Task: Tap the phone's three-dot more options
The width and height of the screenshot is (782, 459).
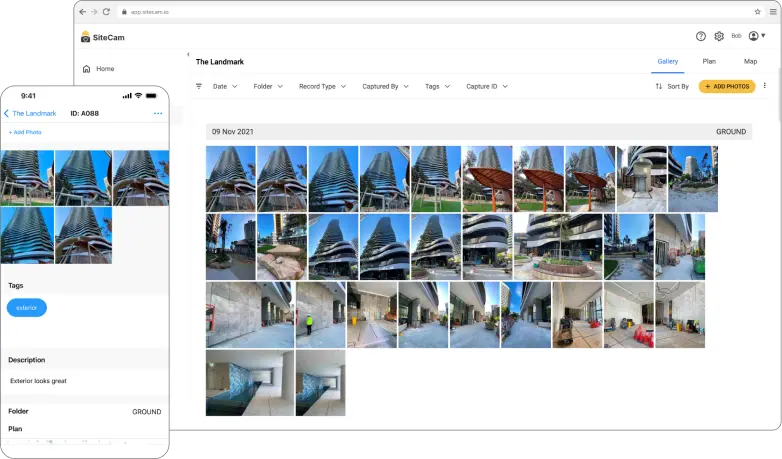Action: click(158, 113)
